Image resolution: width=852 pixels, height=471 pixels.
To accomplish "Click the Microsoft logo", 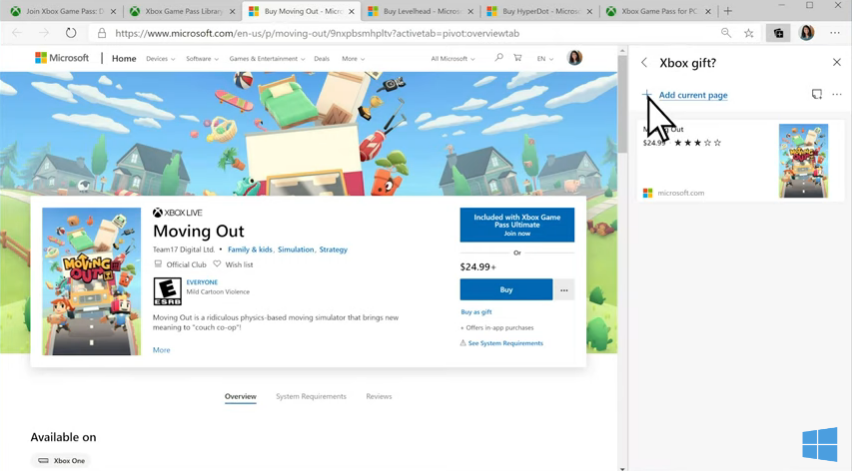I will click(61, 58).
